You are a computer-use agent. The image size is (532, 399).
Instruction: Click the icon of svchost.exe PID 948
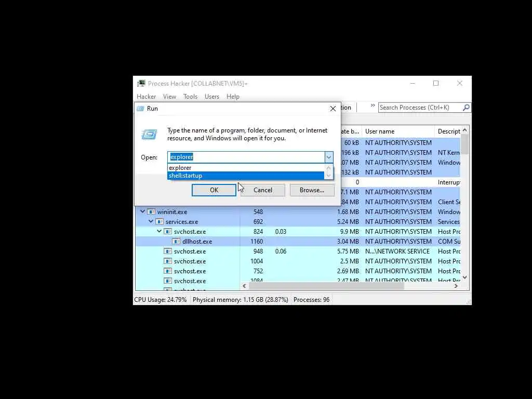point(168,251)
